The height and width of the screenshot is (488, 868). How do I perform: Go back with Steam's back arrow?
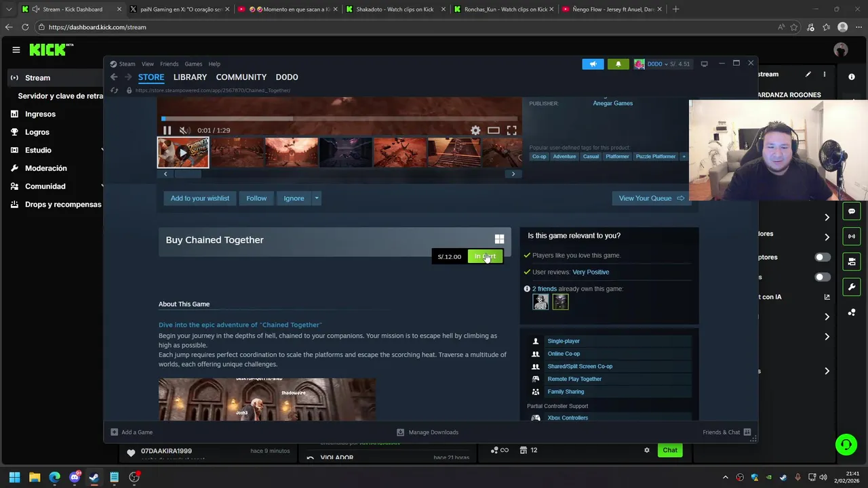click(x=114, y=77)
